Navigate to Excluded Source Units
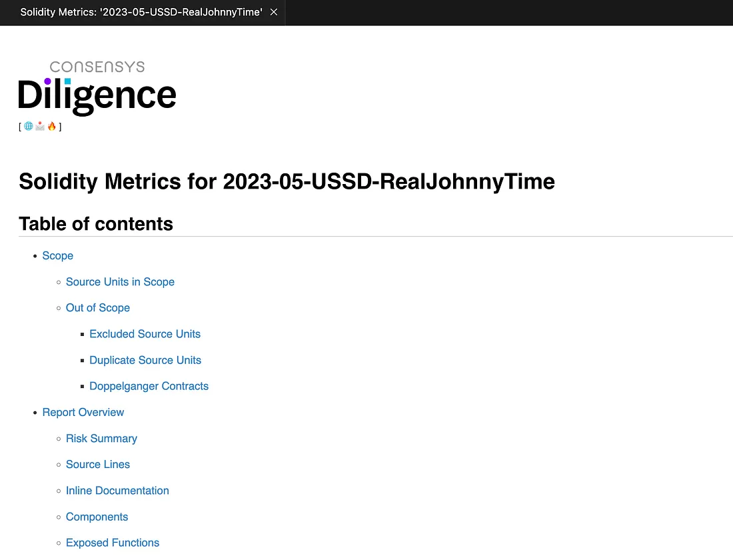Image resolution: width=733 pixels, height=560 pixels. coord(145,334)
